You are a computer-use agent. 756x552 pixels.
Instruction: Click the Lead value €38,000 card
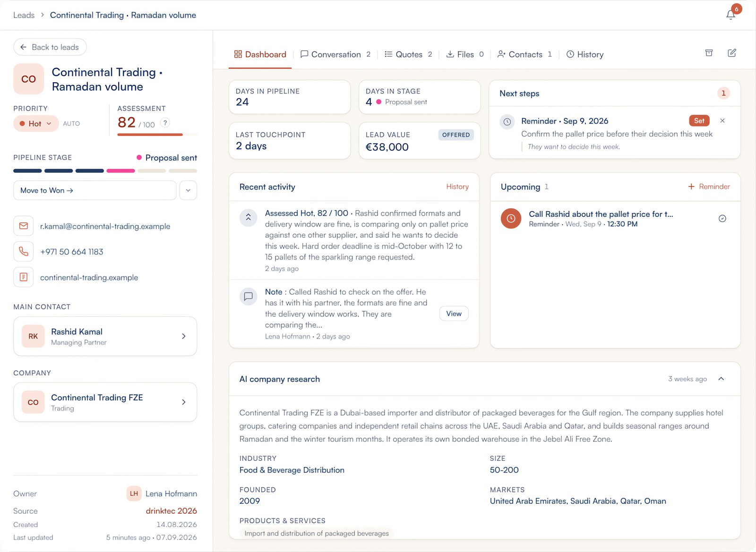pyautogui.click(x=420, y=141)
